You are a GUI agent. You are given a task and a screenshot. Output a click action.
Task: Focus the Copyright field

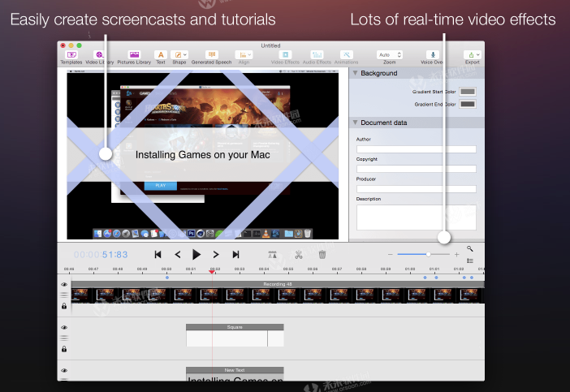[x=417, y=169]
